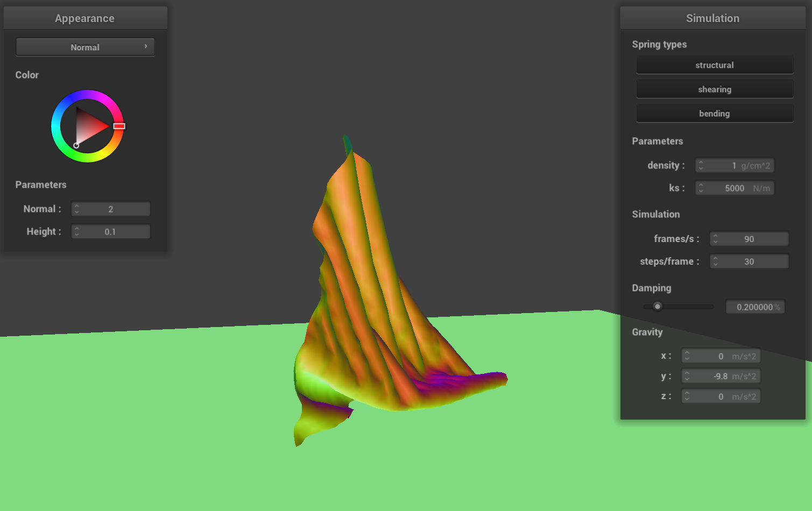Open the Normal shader dropdown
This screenshot has width=812, height=511.
[85, 47]
